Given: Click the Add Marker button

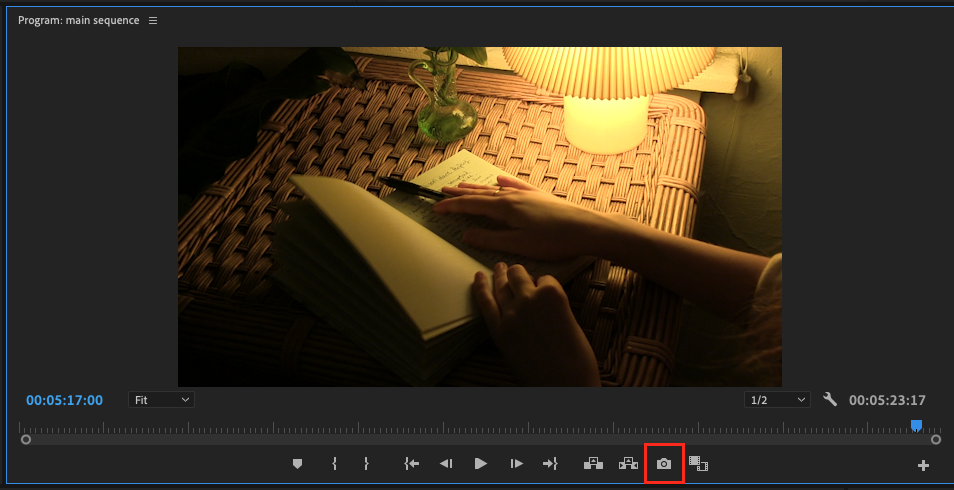Looking at the screenshot, I should tap(298, 464).
